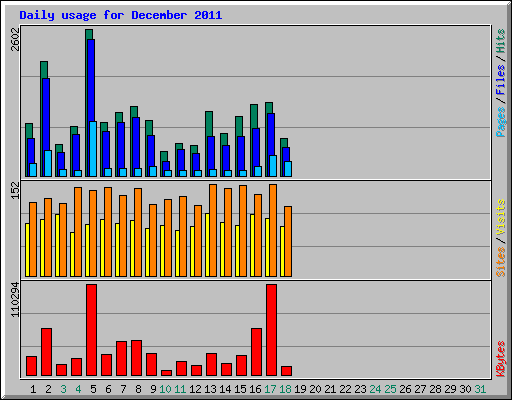Click day '7' on the x-axis
The width and height of the screenshot is (512, 400).
pos(123,389)
